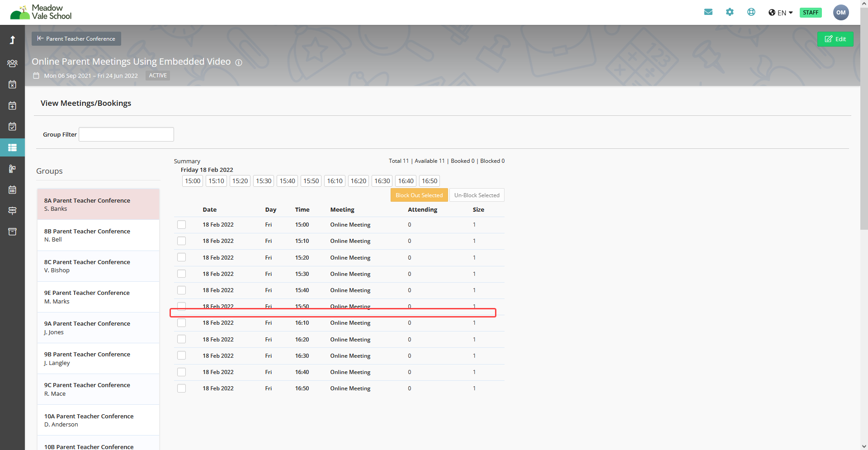
Task: Open settings via the gear icon
Action: coord(730,12)
